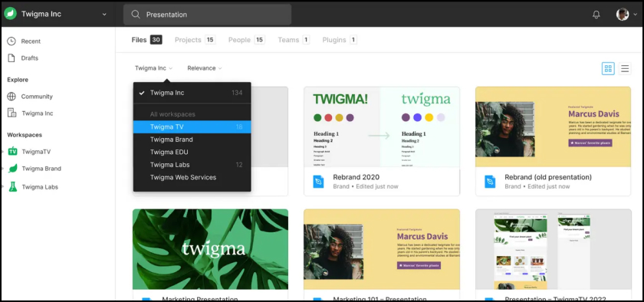The height and width of the screenshot is (302, 644).
Task: Open Twigma Inc under Explore
Action: pyautogui.click(x=38, y=113)
